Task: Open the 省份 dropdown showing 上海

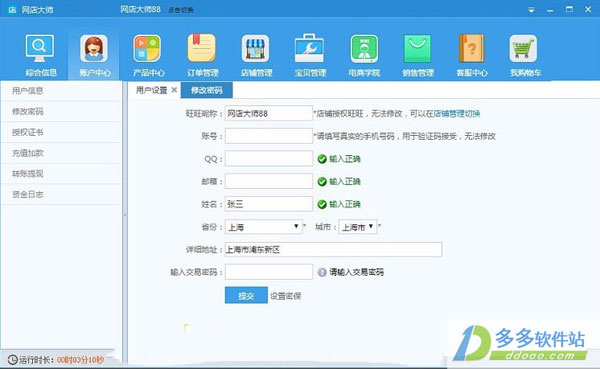Action: [264, 227]
